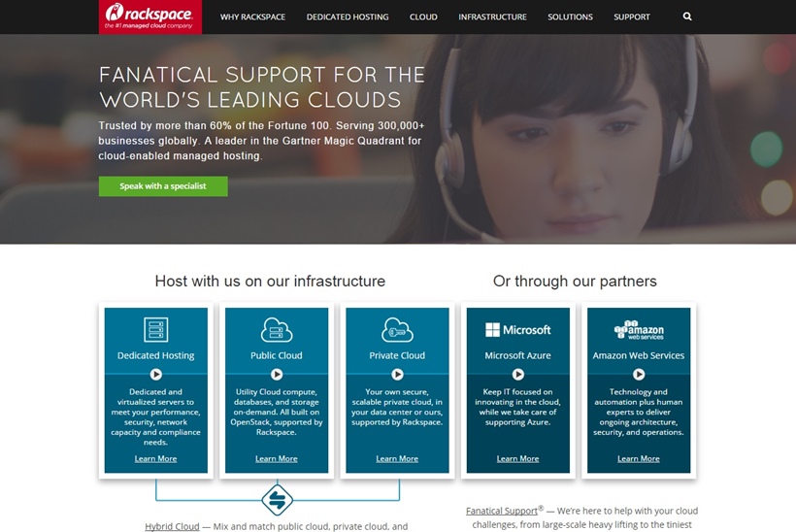Play the Amazon Web Services arrow button
Screen dimensions: 796x532
[x=639, y=374]
